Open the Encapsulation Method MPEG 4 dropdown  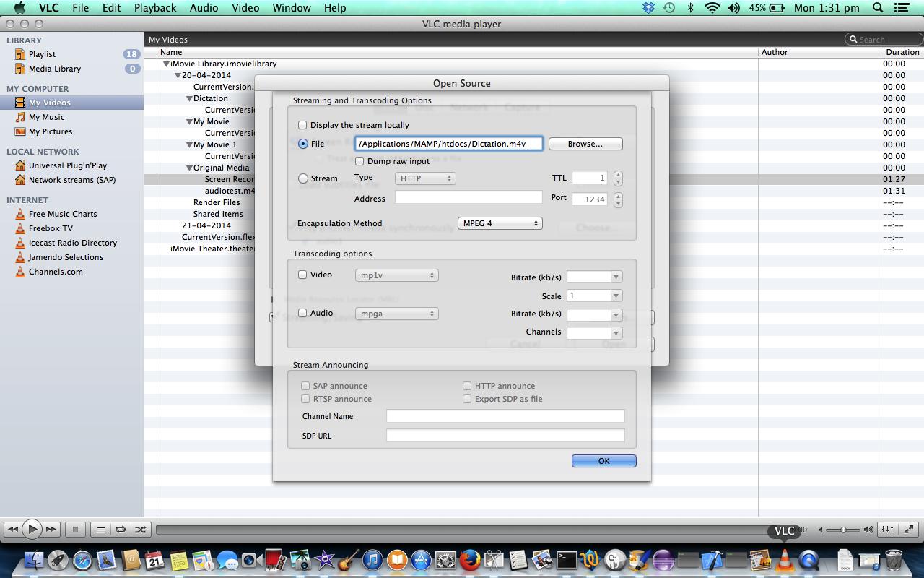[500, 223]
